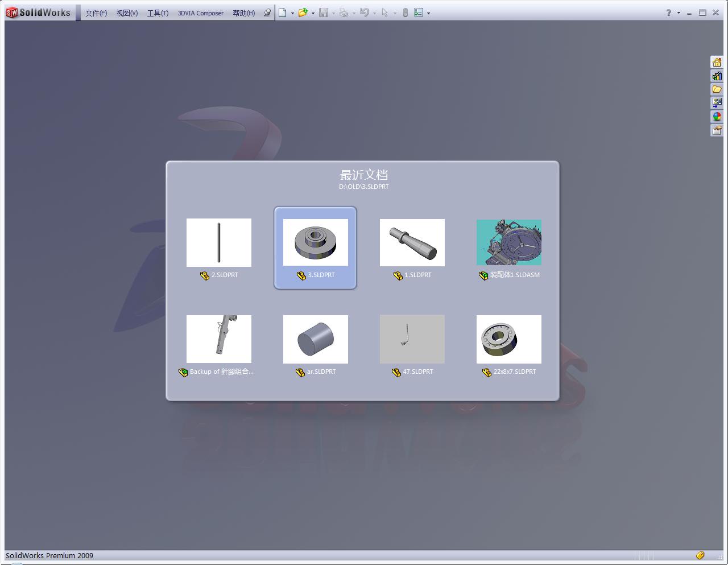Screen dimensions: 728x565
Task: Expand the Select tool dropdown arrow
Action: [x=395, y=13]
